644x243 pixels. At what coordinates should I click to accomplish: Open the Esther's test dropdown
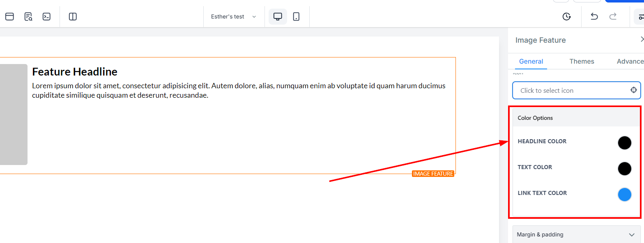(234, 17)
